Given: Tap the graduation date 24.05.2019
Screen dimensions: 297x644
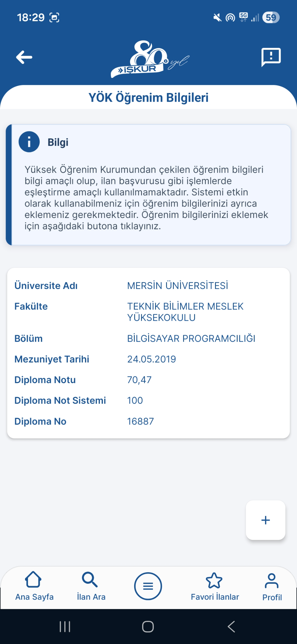Looking at the screenshot, I should 151,359.
